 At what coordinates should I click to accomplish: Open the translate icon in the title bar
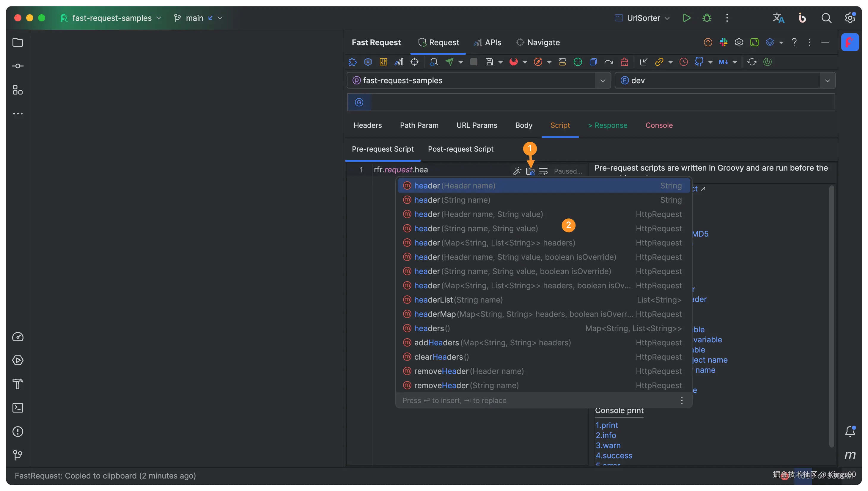click(778, 18)
